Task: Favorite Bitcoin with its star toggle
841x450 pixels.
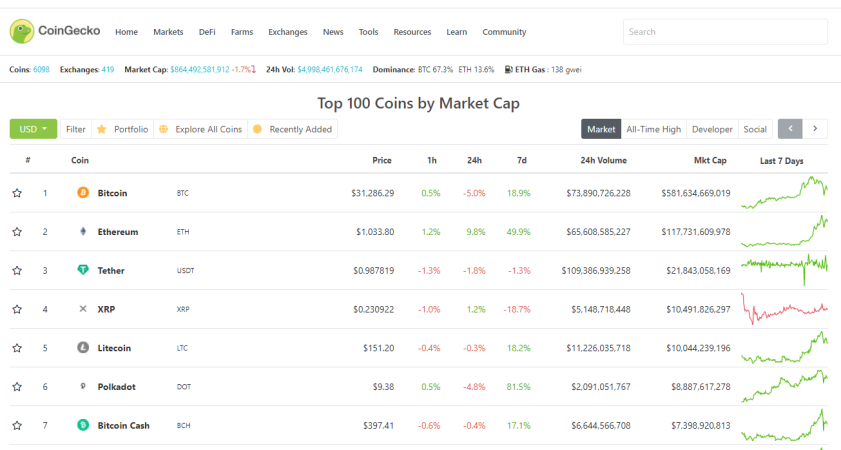Action: point(17,193)
